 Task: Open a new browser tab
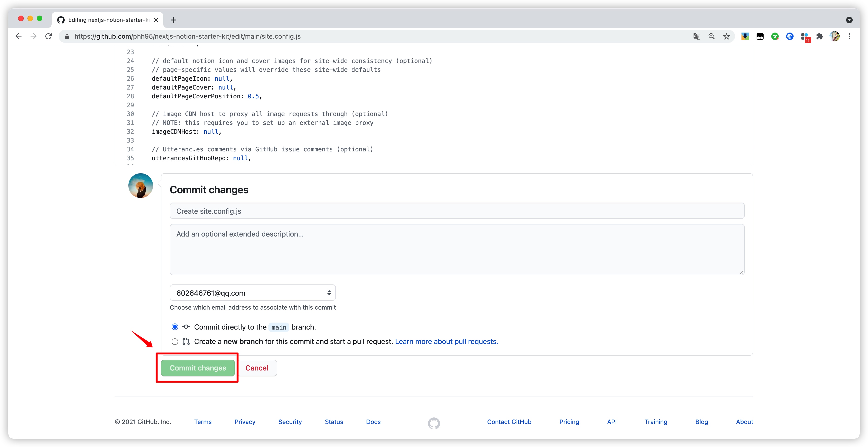[x=174, y=20]
